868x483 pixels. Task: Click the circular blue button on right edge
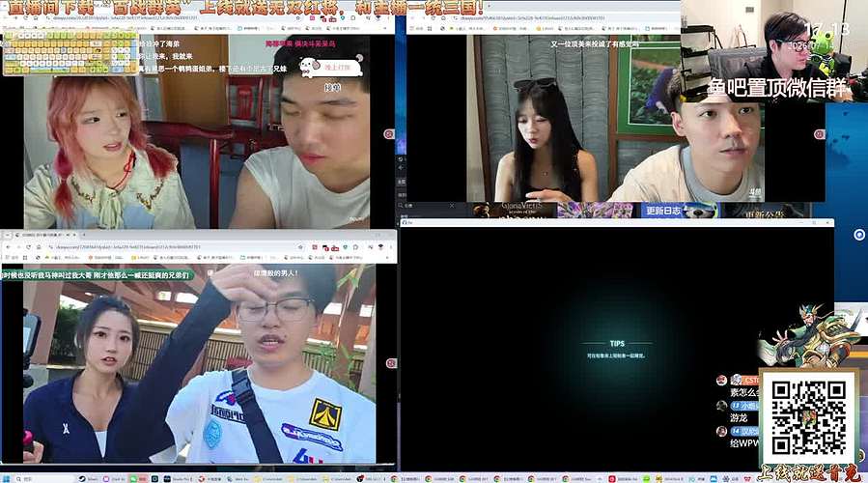859,235
